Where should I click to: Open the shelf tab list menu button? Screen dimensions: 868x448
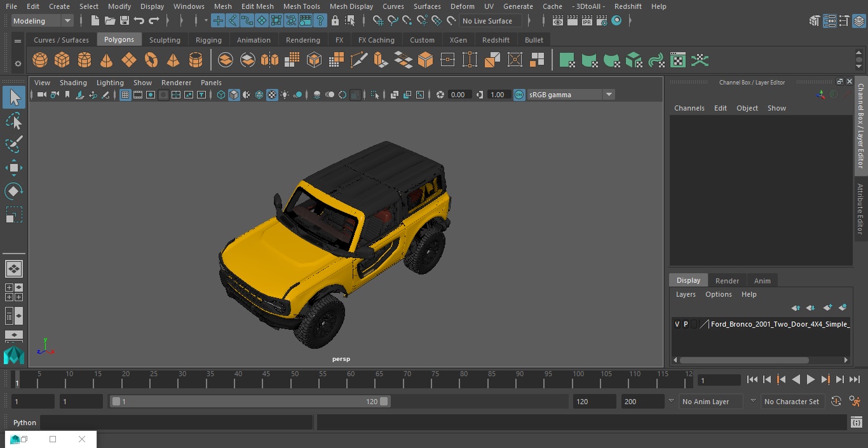click(18, 41)
